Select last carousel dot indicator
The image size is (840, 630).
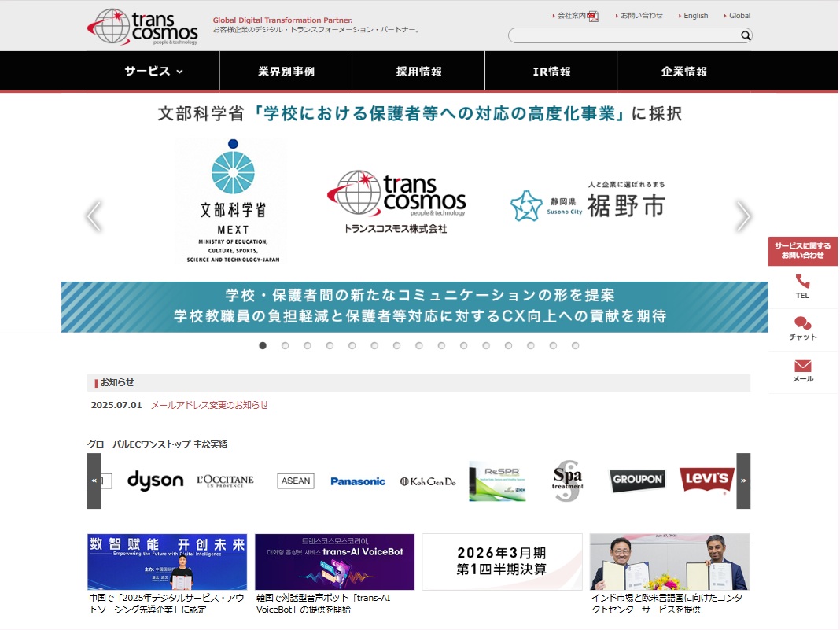pos(576,345)
